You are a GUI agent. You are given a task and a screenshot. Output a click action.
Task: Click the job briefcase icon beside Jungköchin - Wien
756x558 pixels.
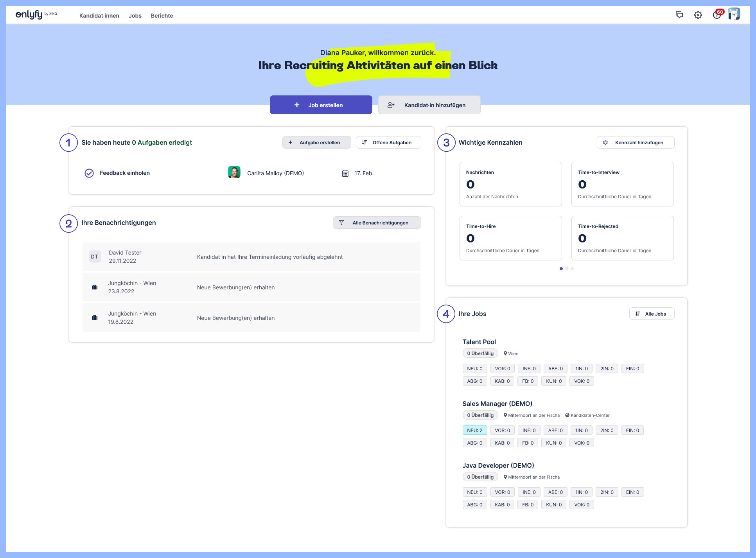point(94,287)
